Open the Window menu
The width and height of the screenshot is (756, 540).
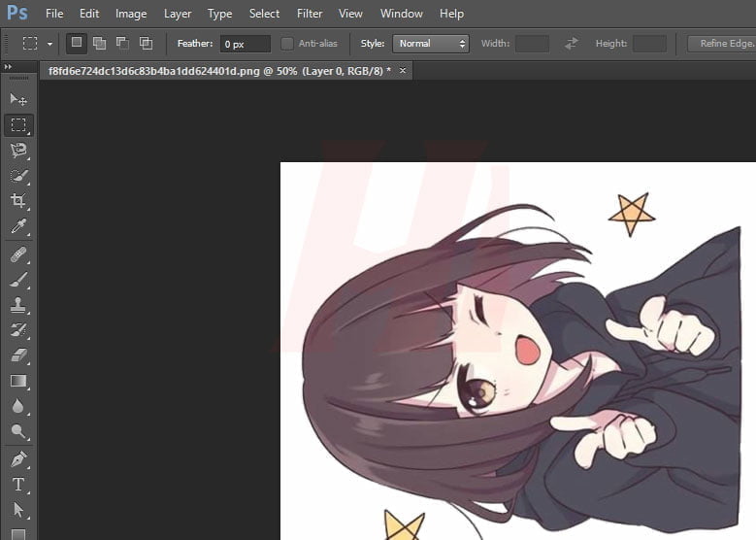pyautogui.click(x=401, y=14)
